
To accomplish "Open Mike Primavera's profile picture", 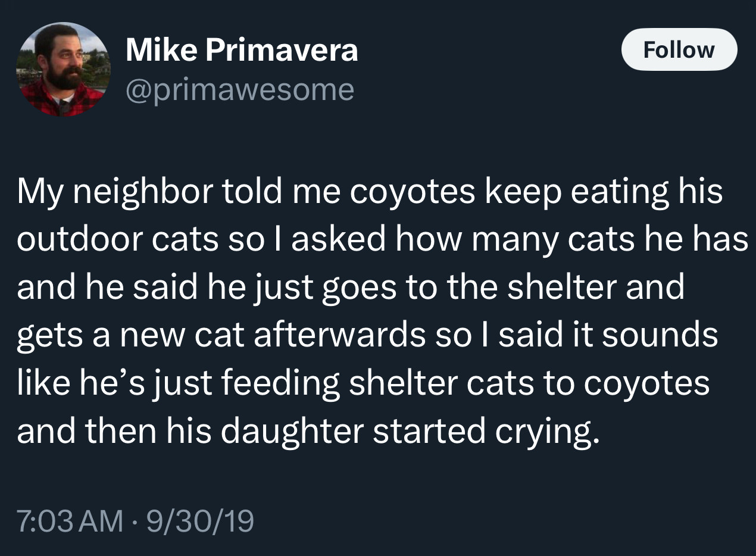I will [x=63, y=70].
